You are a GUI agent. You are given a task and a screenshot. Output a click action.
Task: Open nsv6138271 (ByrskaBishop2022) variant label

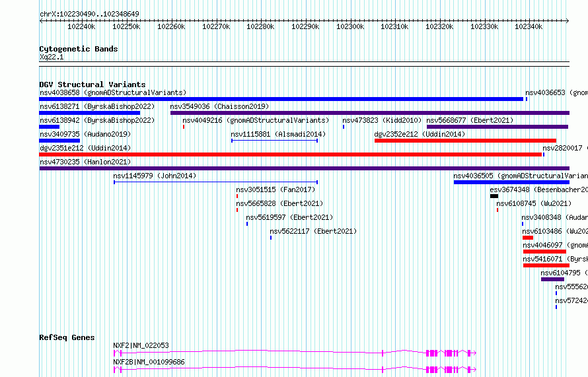pyautogui.click(x=97, y=106)
